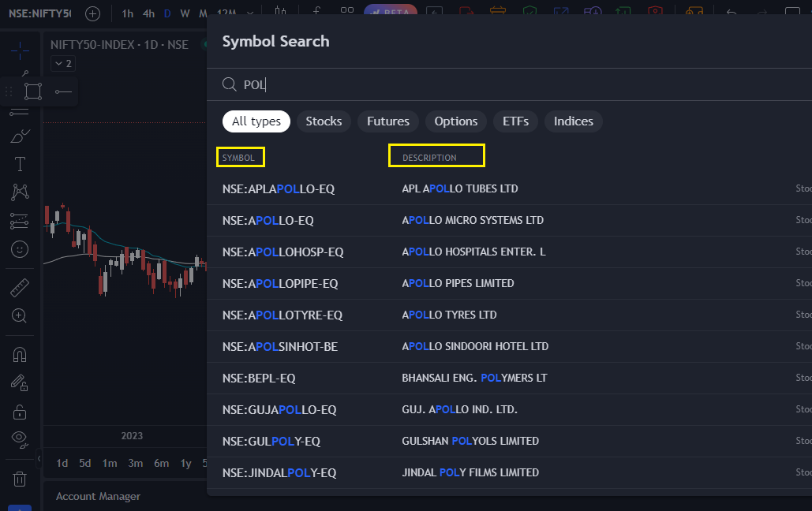Filter results by ETFs
The width and height of the screenshot is (812, 511).
[515, 121]
